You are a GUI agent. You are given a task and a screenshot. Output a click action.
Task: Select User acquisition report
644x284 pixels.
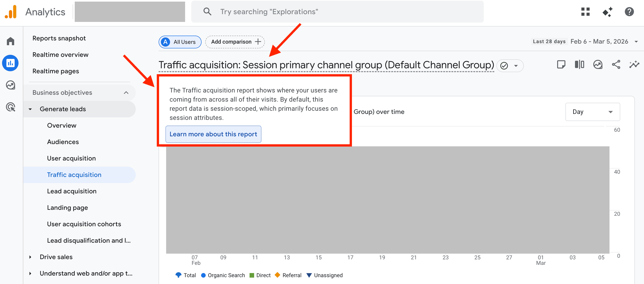coord(72,158)
